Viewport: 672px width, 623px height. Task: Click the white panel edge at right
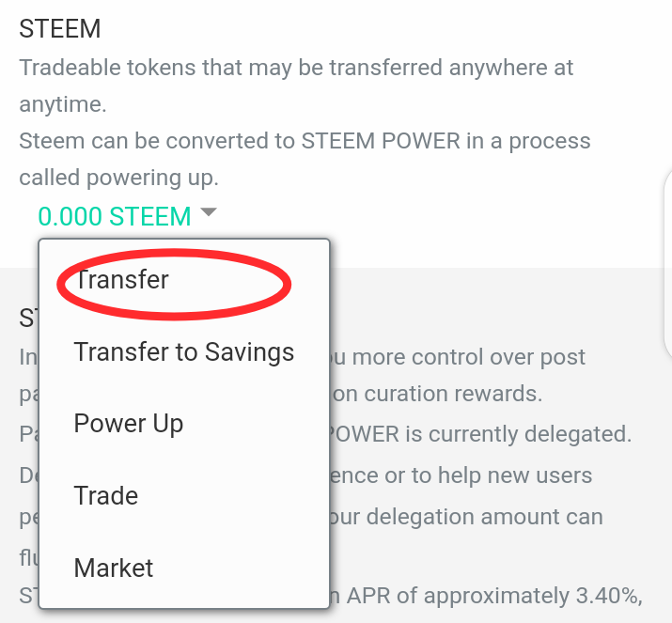[667, 263]
